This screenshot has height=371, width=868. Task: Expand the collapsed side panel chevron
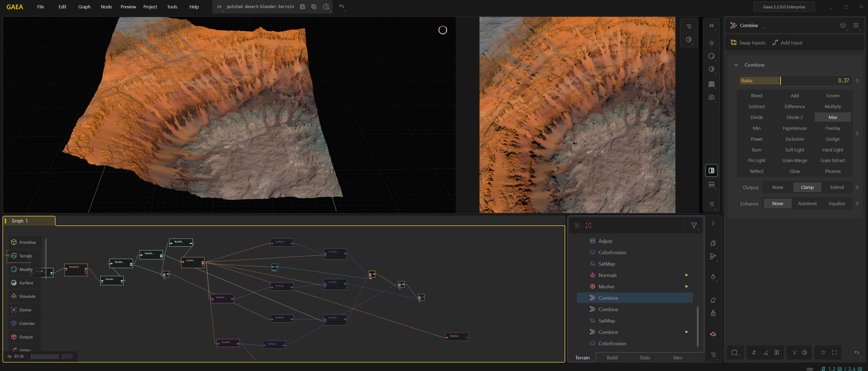713,224
